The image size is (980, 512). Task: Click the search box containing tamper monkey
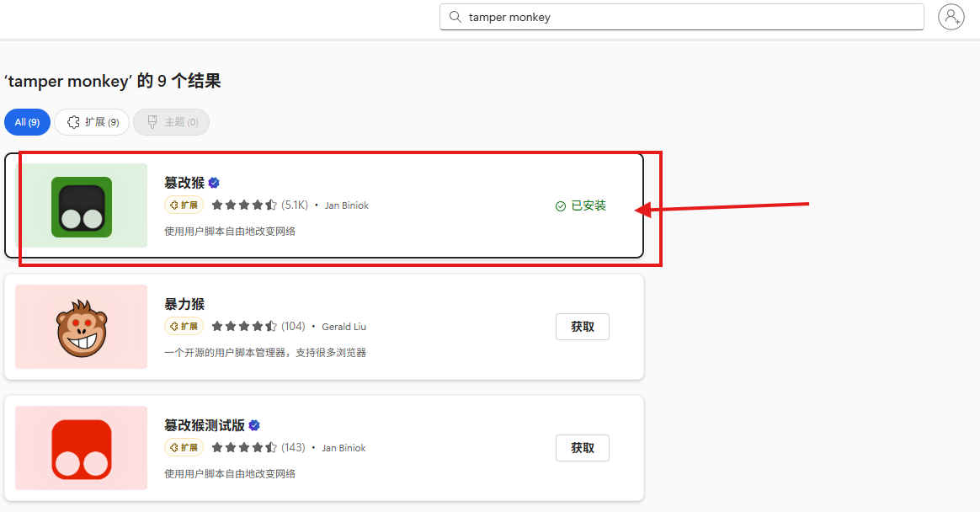[682, 17]
